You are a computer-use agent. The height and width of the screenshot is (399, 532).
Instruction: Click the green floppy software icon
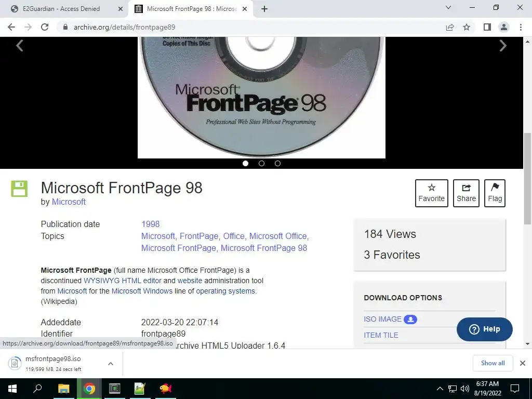[x=19, y=189]
